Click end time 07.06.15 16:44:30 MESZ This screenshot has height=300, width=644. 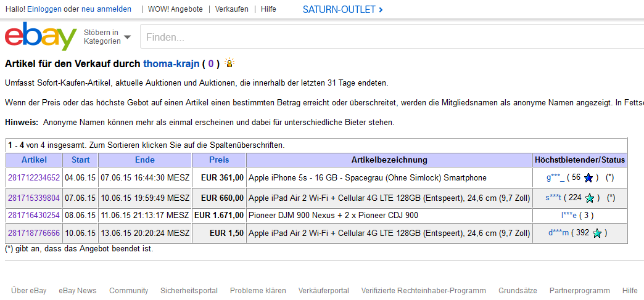[145, 177]
